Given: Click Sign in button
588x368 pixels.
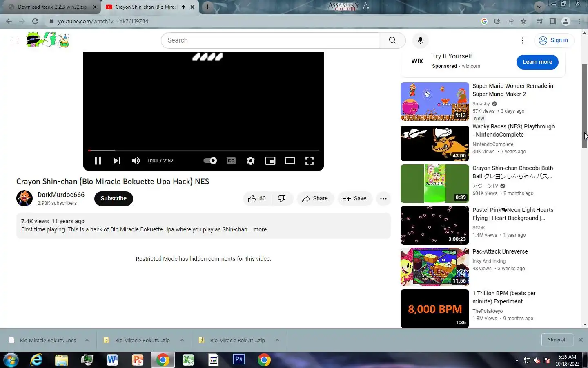Looking at the screenshot, I should [554, 40].
